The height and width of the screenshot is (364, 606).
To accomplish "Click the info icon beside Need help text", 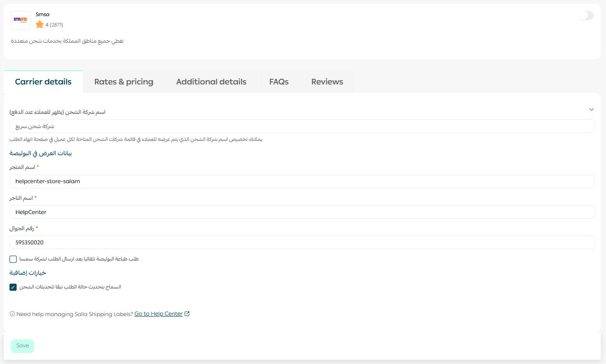I will tap(12, 314).
